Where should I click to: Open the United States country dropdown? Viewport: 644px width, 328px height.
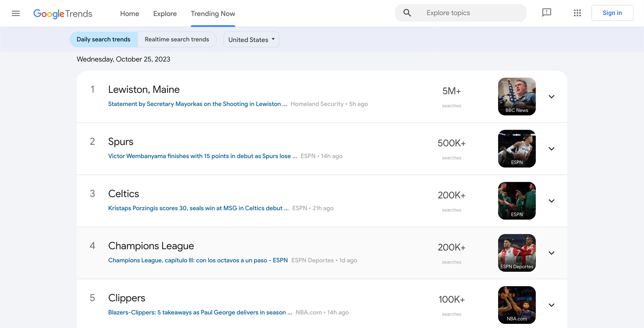coord(251,40)
